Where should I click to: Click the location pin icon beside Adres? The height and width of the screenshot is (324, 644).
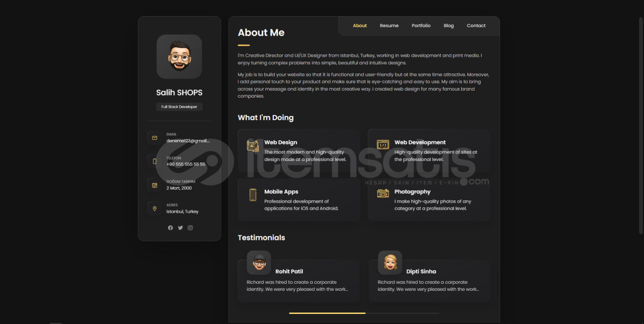pyautogui.click(x=154, y=208)
